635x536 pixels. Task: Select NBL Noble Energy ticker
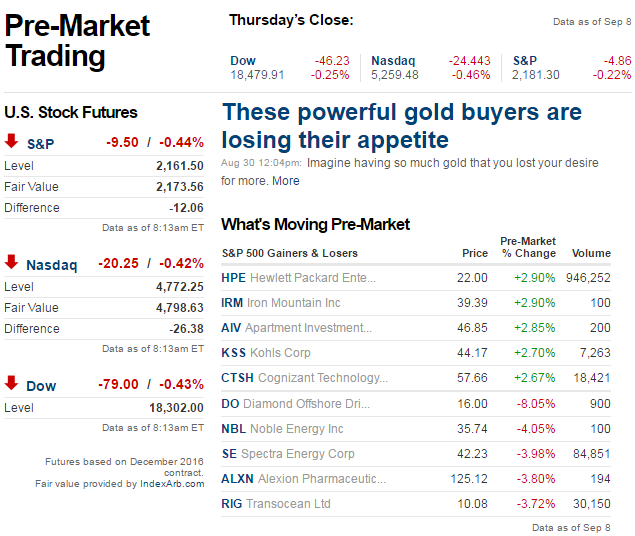click(x=233, y=428)
